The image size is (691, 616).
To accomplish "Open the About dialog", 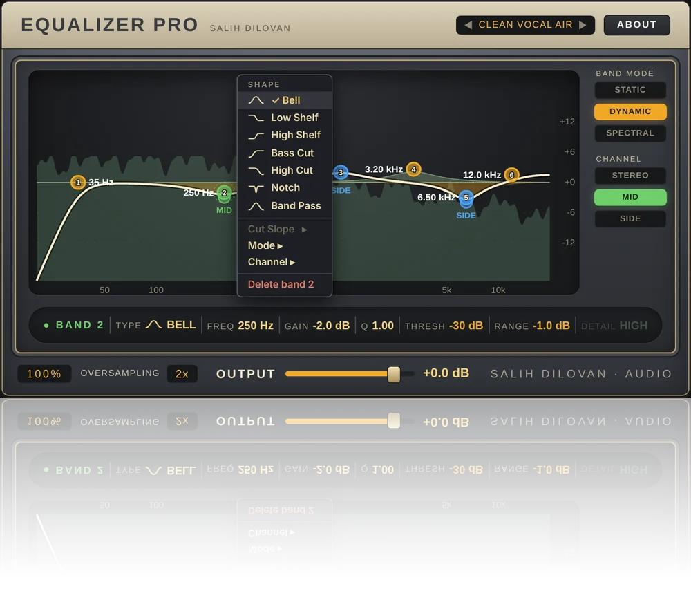I will [637, 25].
